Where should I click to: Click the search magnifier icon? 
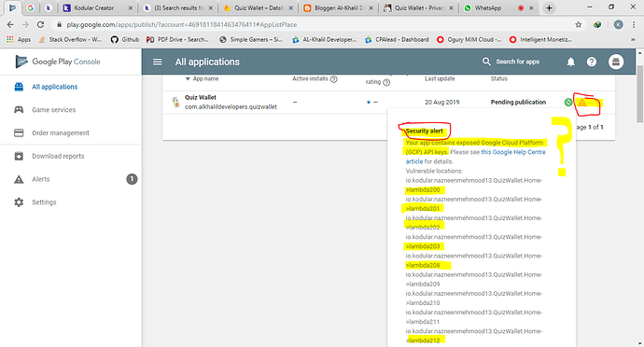point(486,62)
